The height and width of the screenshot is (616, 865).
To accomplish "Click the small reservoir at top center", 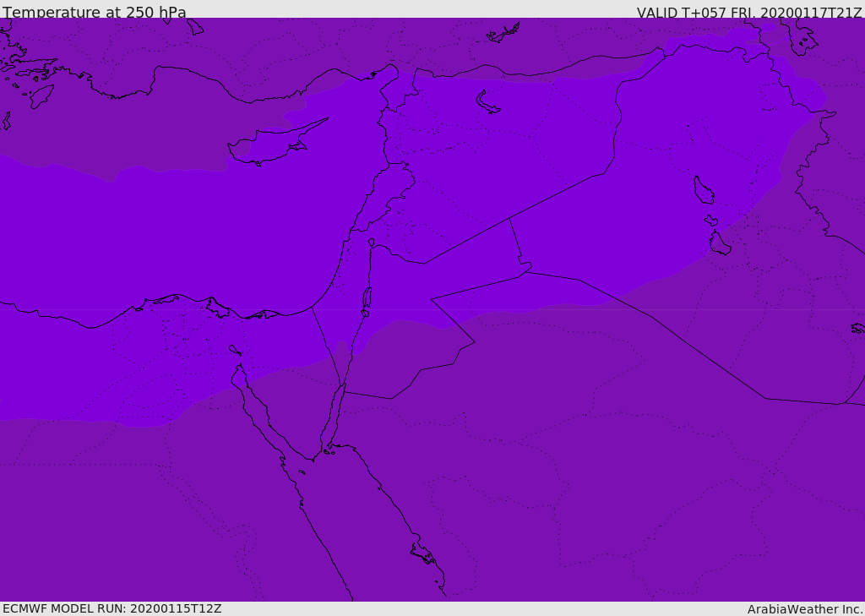I will pos(503,34).
